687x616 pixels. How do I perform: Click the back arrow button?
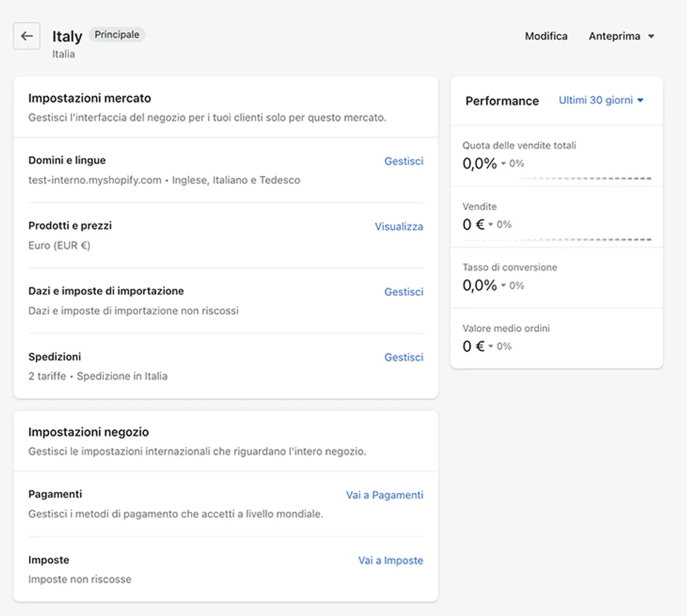(x=27, y=36)
